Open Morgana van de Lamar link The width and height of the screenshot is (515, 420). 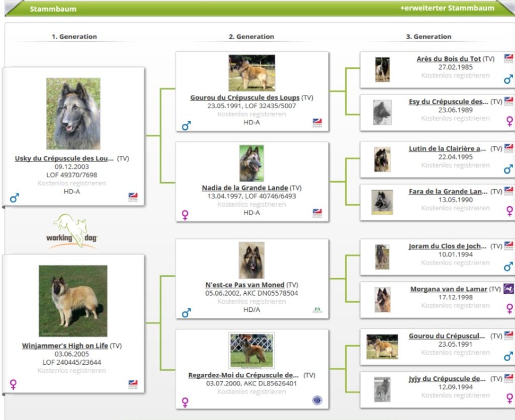point(449,289)
